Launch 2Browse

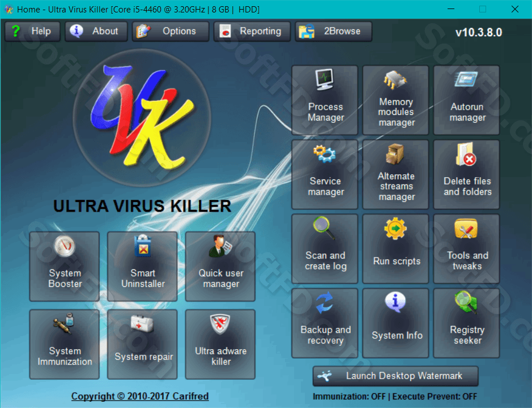click(334, 31)
